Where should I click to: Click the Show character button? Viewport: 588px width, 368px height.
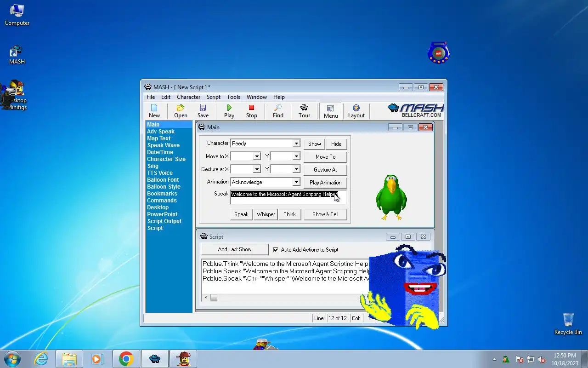(315, 144)
